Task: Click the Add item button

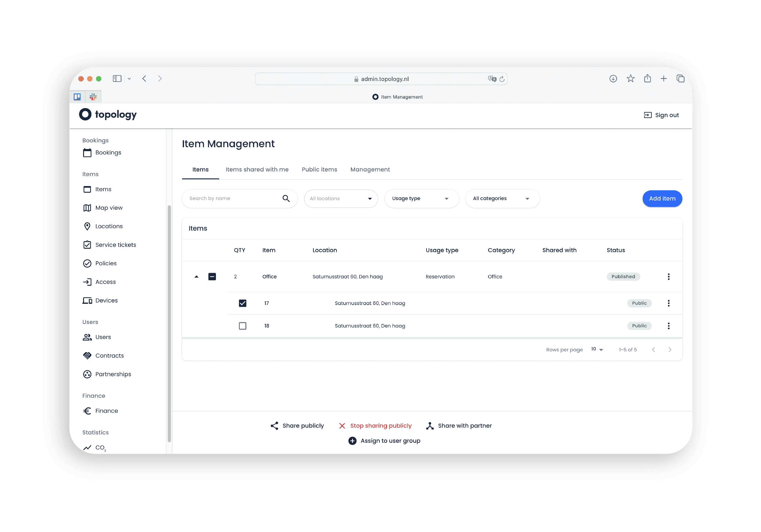Action: (662, 198)
